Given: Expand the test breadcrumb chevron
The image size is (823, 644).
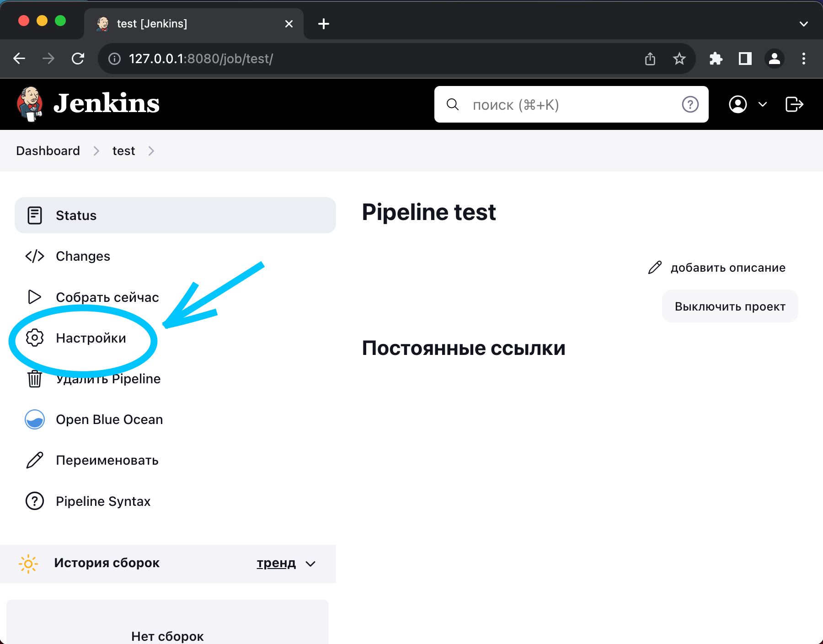Looking at the screenshot, I should [151, 151].
